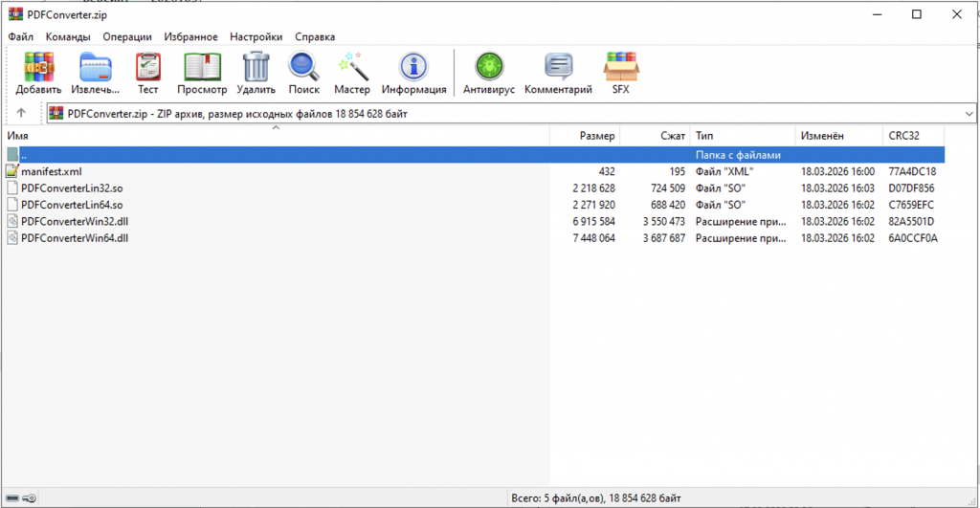Click date 18.03.2026 16:00

tap(837, 171)
